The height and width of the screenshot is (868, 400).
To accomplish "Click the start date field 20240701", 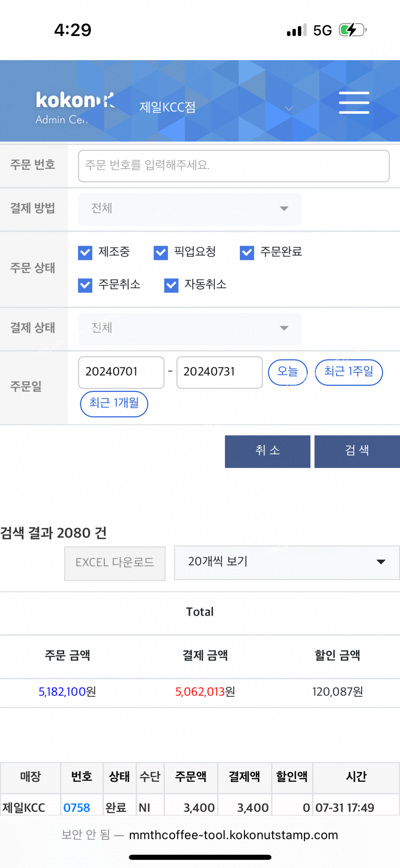I will tap(121, 372).
